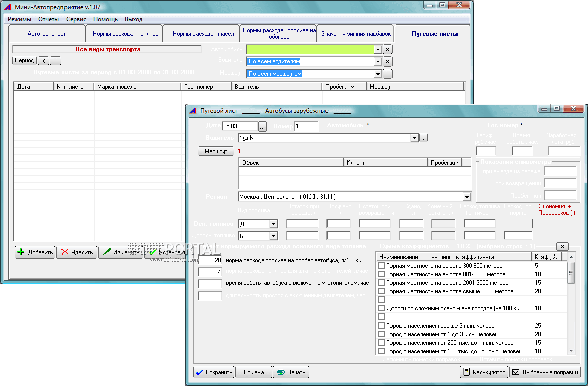Click the Выход menu item
The width and height of the screenshot is (588, 386).
pos(134,19)
